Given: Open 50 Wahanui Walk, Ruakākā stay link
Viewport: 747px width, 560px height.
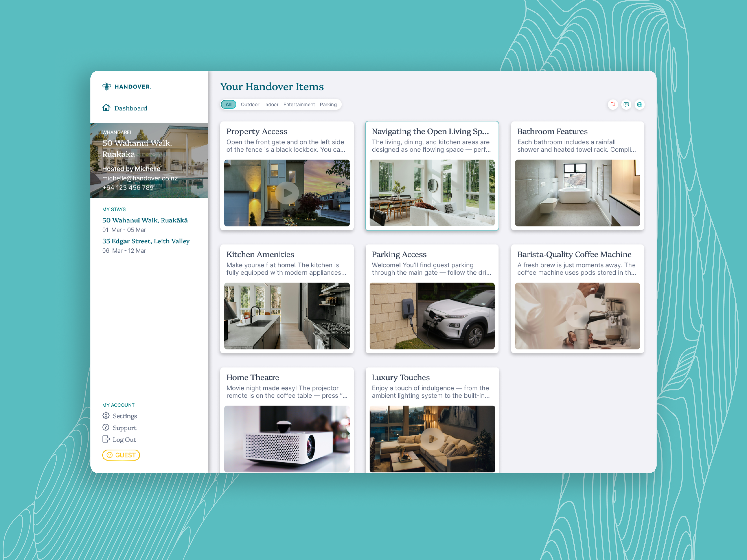Looking at the screenshot, I should pos(145,220).
